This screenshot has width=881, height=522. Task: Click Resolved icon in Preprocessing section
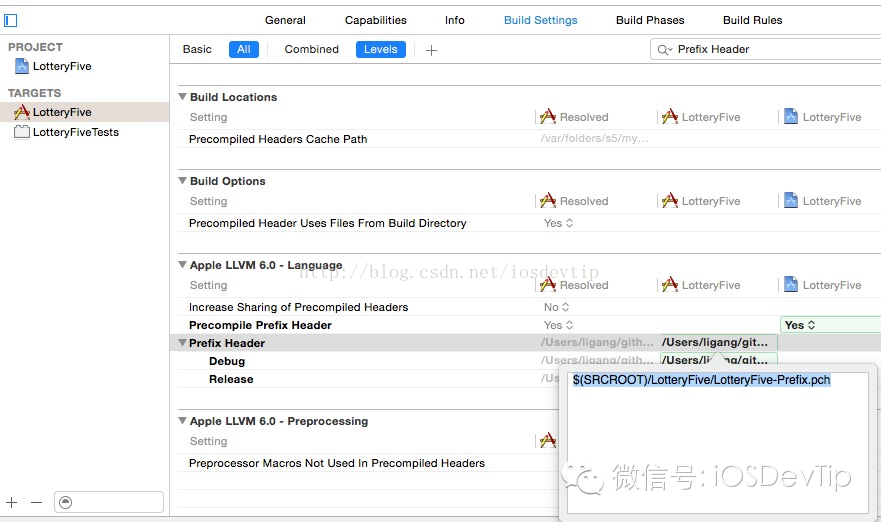click(x=548, y=440)
